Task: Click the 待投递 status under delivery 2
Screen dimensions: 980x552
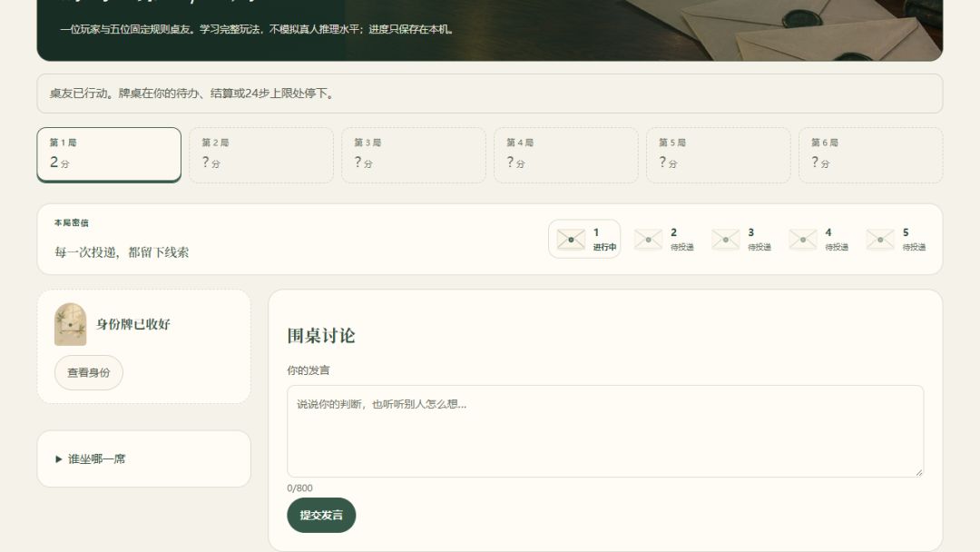Action: [681, 247]
